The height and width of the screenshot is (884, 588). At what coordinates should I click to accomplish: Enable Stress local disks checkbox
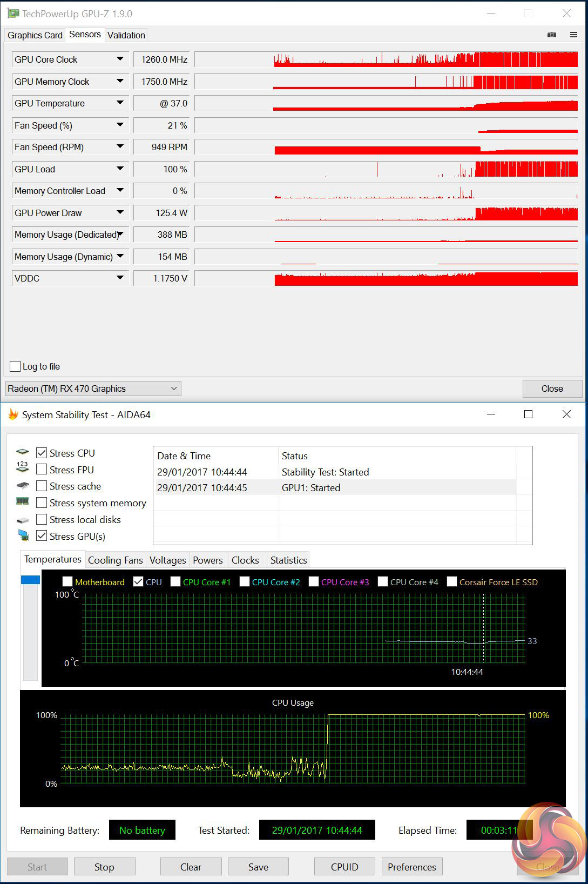(42, 519)
